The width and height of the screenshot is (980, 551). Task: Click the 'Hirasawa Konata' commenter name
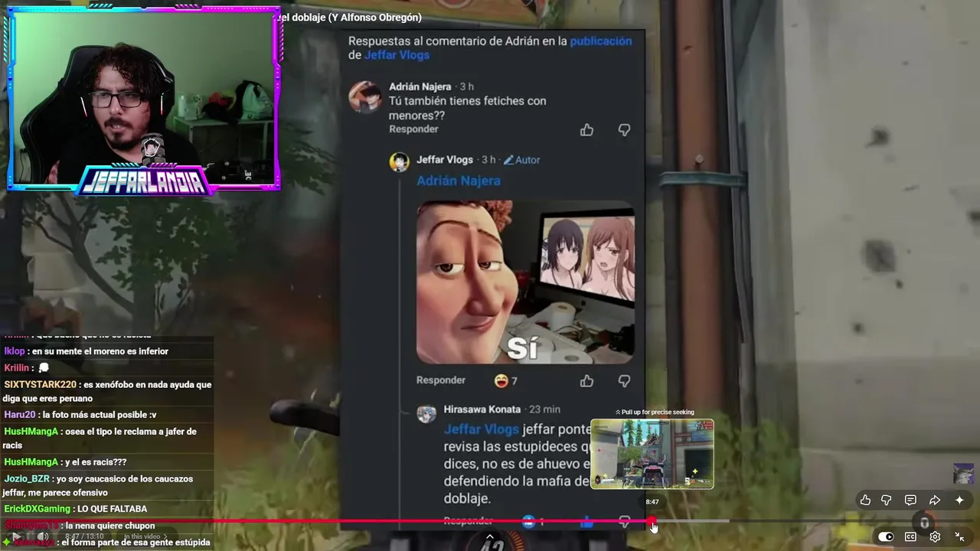click(x=482, y=409)
